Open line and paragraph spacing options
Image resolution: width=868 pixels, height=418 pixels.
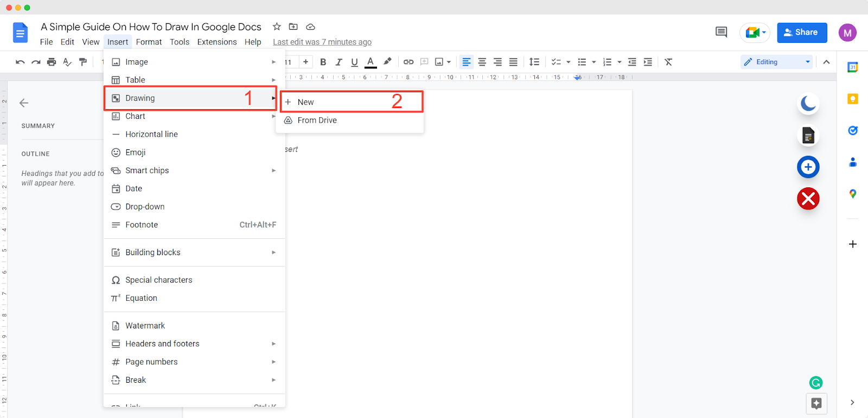tap(534, 62)
